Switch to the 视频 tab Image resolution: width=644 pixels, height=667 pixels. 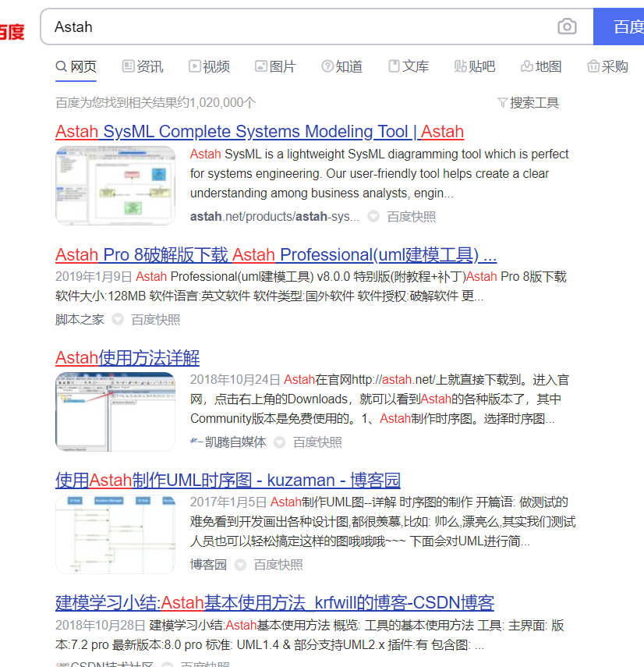click(209, 67)
